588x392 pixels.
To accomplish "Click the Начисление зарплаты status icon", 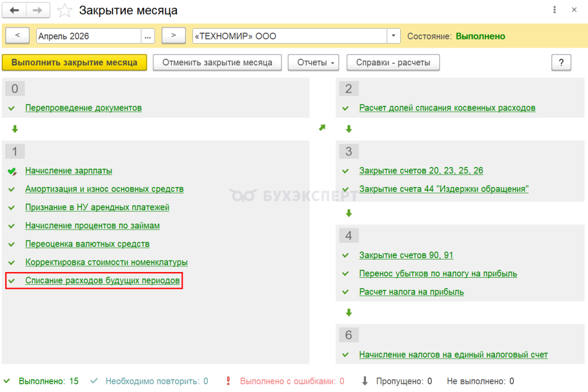I will 12,171.
